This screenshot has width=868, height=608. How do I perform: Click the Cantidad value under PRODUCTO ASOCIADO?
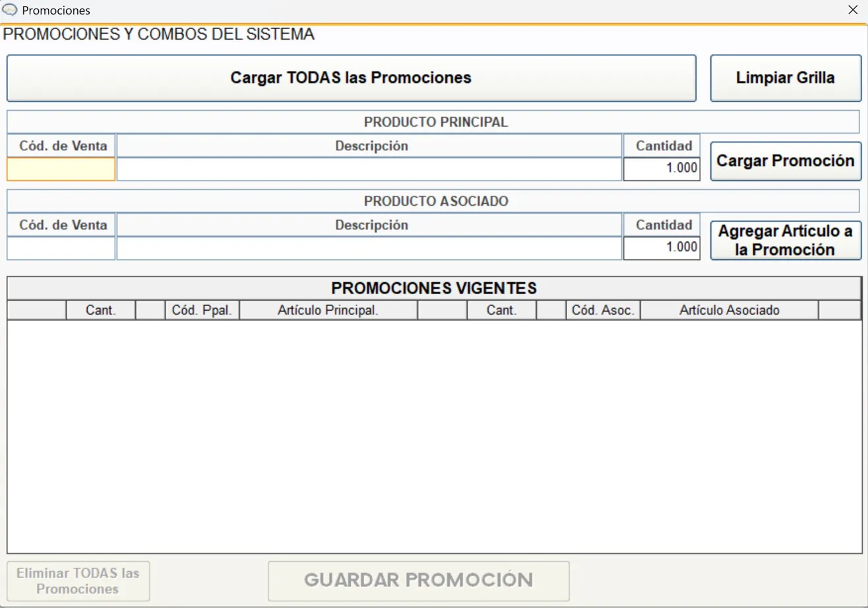click(662, 248)
